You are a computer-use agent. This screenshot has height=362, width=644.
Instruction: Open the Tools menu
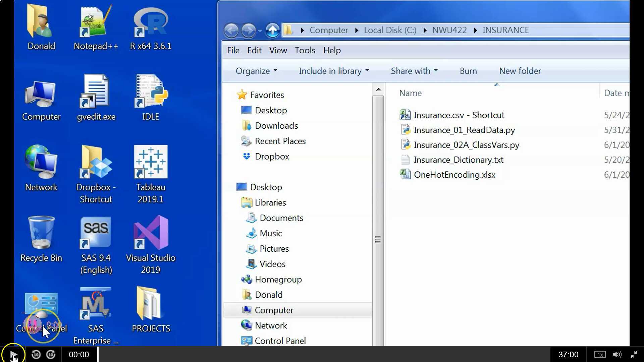pos(305,50)
